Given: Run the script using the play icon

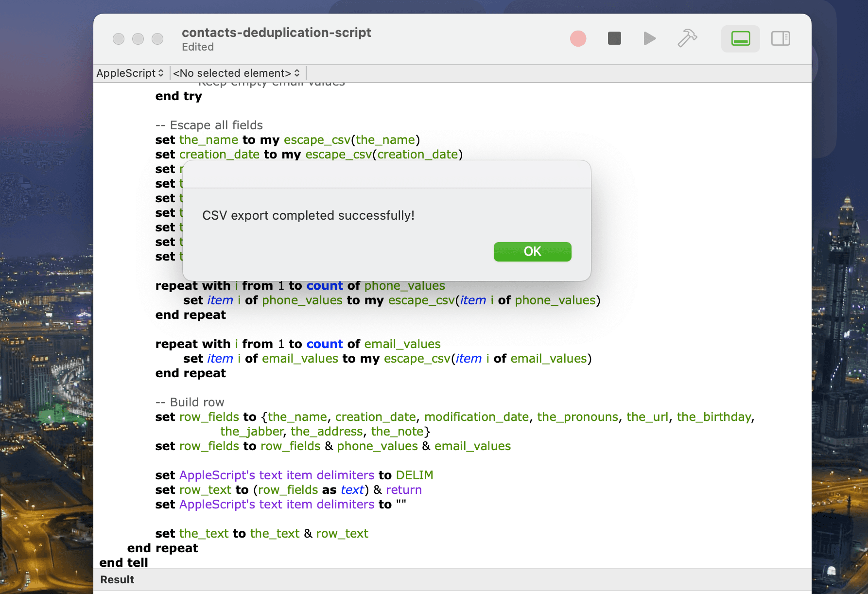Looking at the screenshot, I should pyautogui.click(x=649, y=38).
